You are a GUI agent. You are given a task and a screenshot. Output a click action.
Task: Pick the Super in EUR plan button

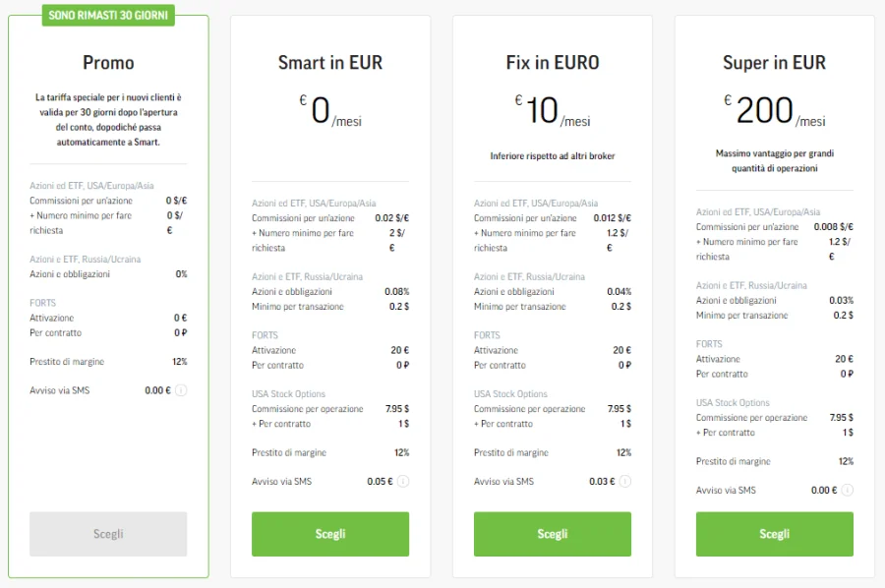click(775, 534)
